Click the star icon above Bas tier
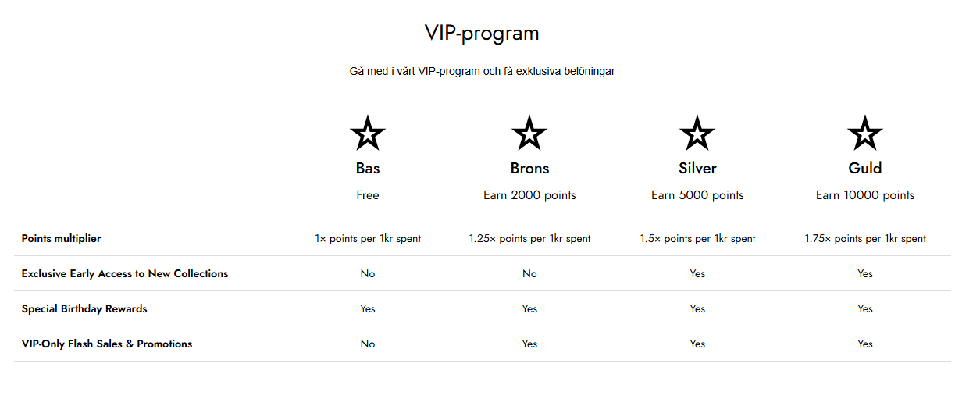980x399 pixels. click(x=368, y=133)
